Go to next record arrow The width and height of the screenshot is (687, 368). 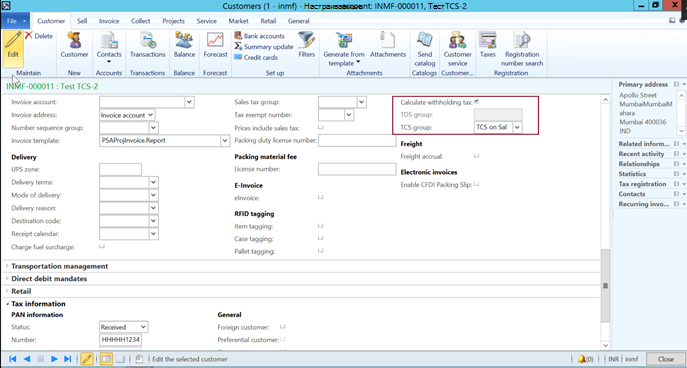click(54, 359)
